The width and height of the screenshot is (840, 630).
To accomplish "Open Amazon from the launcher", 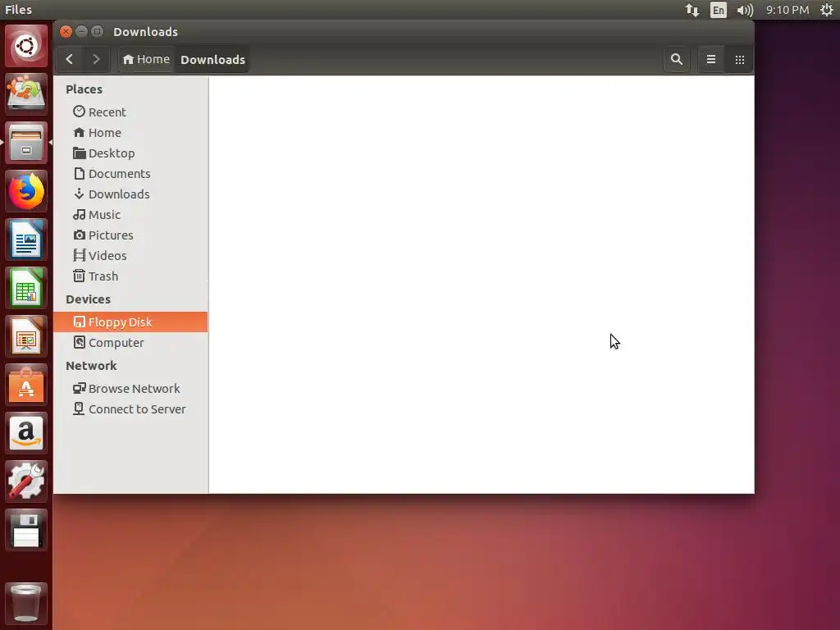I will click(26, 433).
